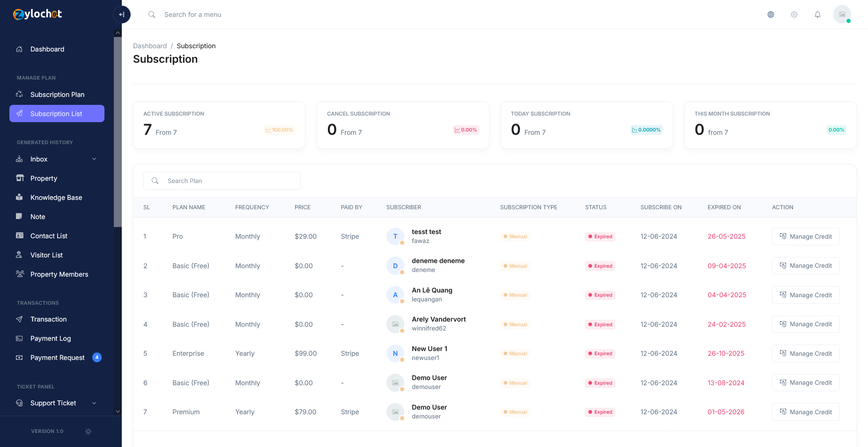Click Manage Credit for deneme deneme
This screenshot has width=868, height=447.
806,266
